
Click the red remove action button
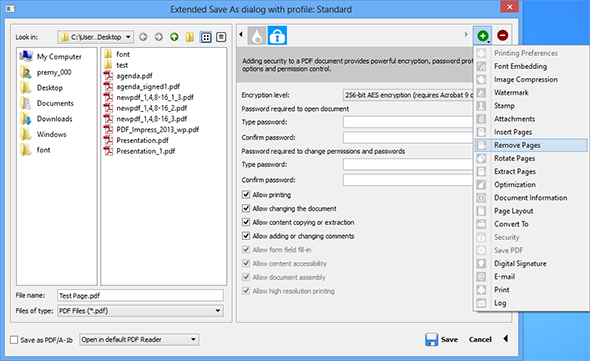(502, 35)
